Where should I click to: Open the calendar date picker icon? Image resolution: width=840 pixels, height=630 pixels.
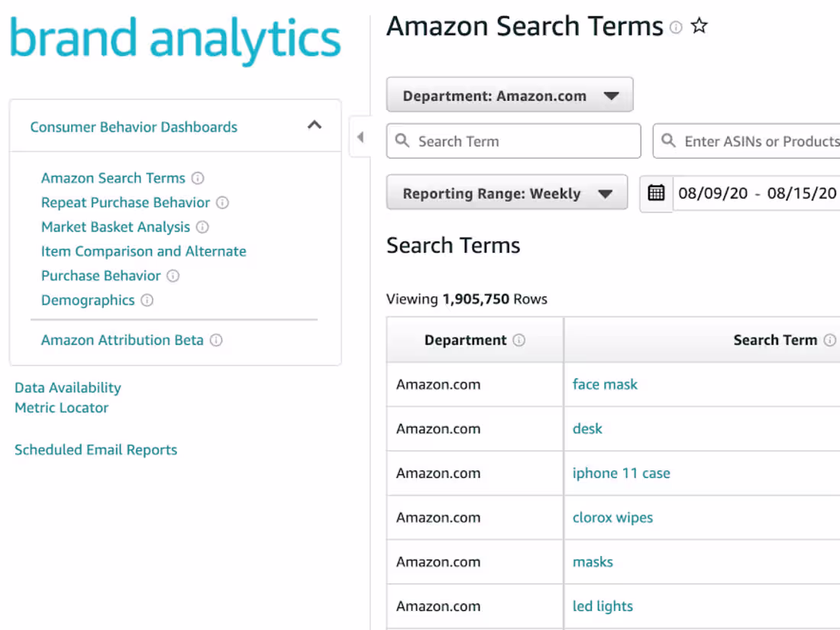[656, 193]
